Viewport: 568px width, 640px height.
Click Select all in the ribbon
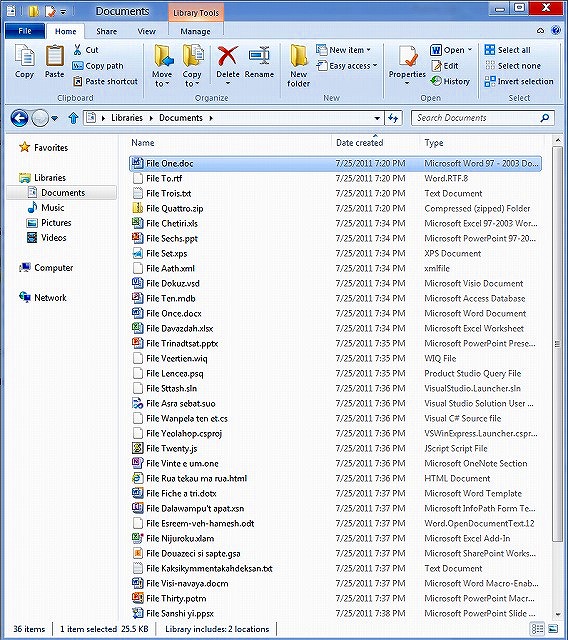(x=508, y=50)
